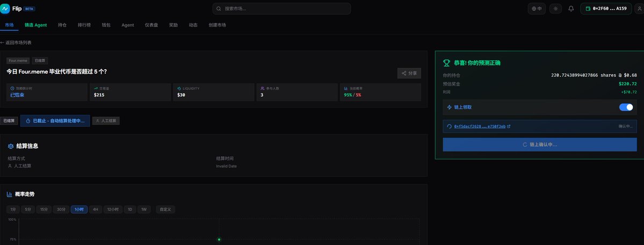Viewport: 644px width, 245px height.
Task: Click the Four.meme tag
Action: 18,60
